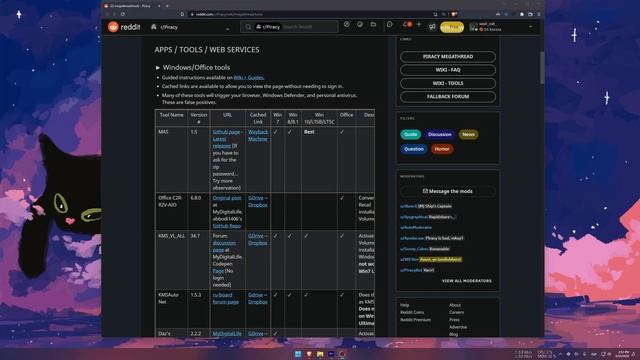
Task: Open KMS_VL_ALL forum discussion page link
Action: click(x=224, y=246)
